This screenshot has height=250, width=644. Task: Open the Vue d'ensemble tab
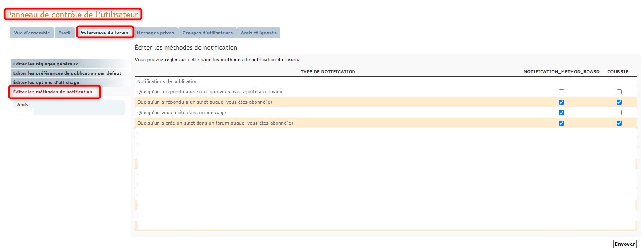[x=32, y=33]
